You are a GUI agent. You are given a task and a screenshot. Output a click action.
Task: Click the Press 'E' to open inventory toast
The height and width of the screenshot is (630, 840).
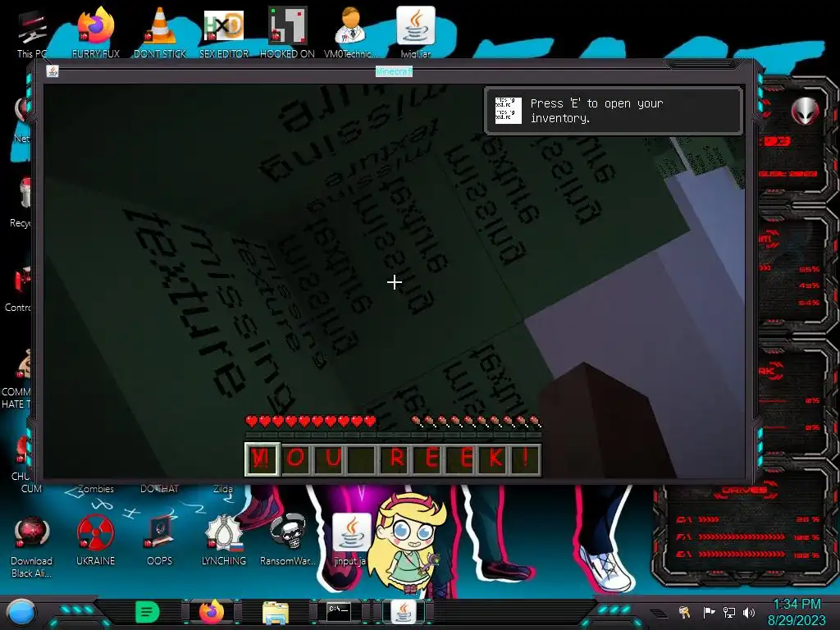click(x=614, y=111)
